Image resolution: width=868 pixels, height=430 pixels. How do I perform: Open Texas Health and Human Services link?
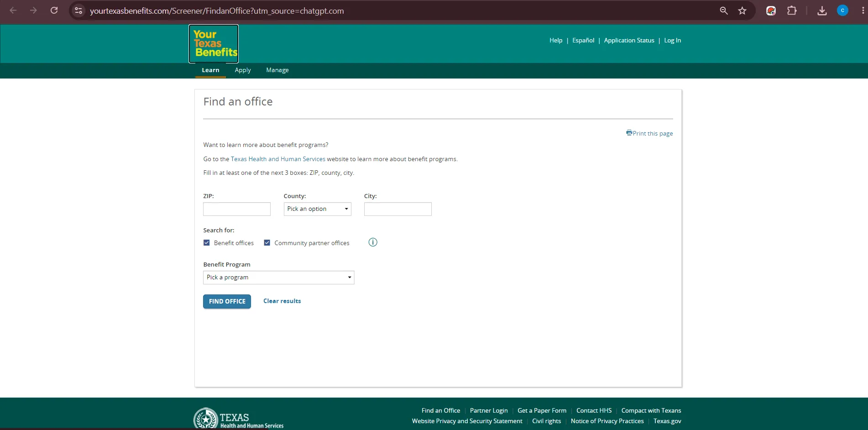(278, 159)
